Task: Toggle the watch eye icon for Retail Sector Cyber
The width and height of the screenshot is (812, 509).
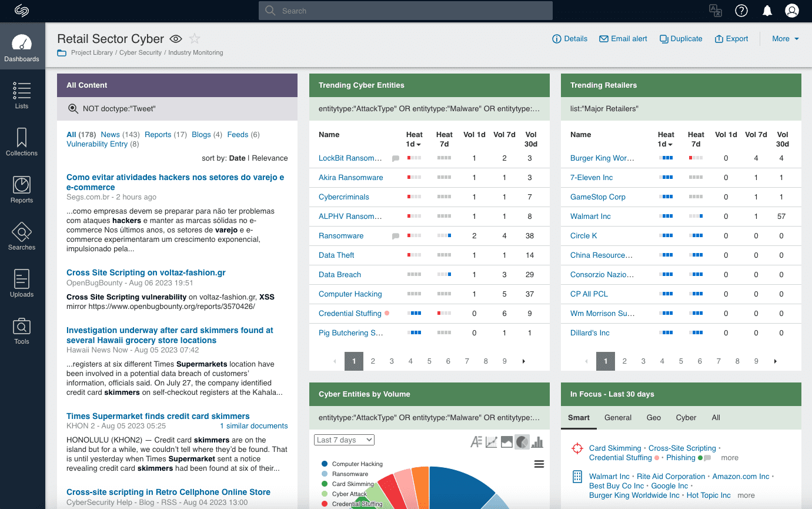Action: tap(176, 39)
